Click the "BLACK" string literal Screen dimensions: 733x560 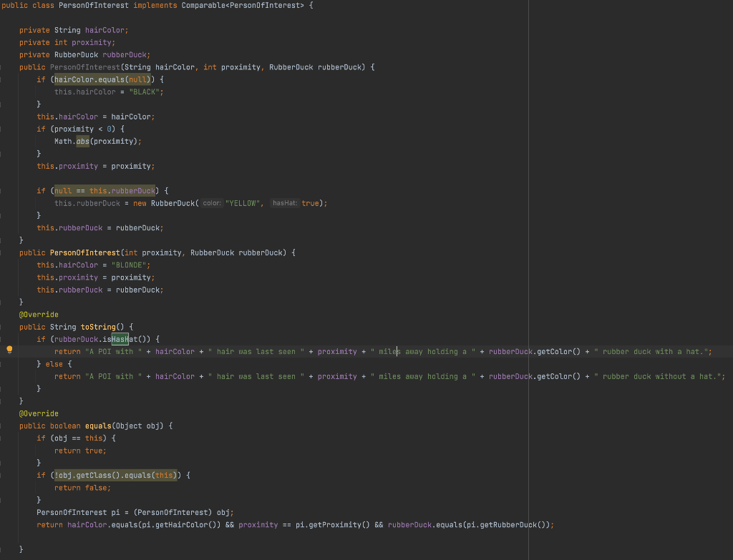145,91
